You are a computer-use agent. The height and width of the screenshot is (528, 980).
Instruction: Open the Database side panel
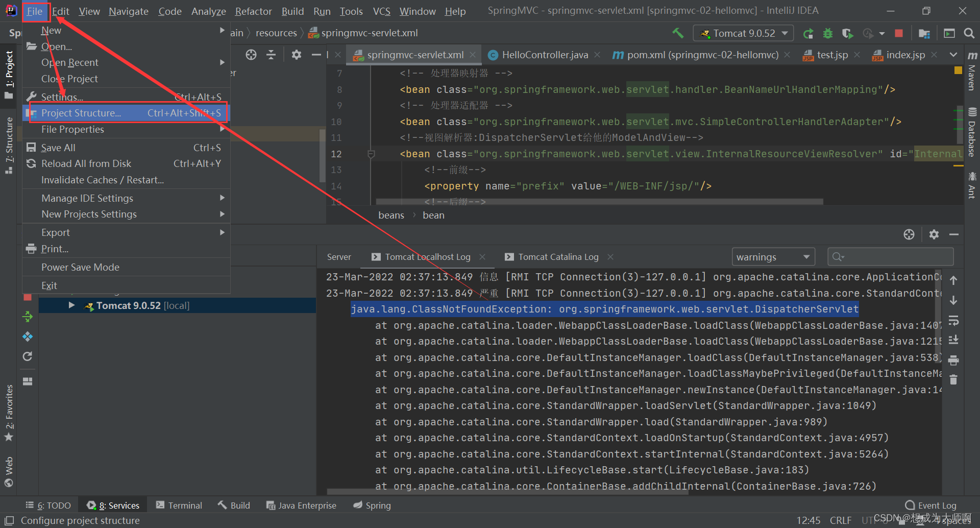972,132
